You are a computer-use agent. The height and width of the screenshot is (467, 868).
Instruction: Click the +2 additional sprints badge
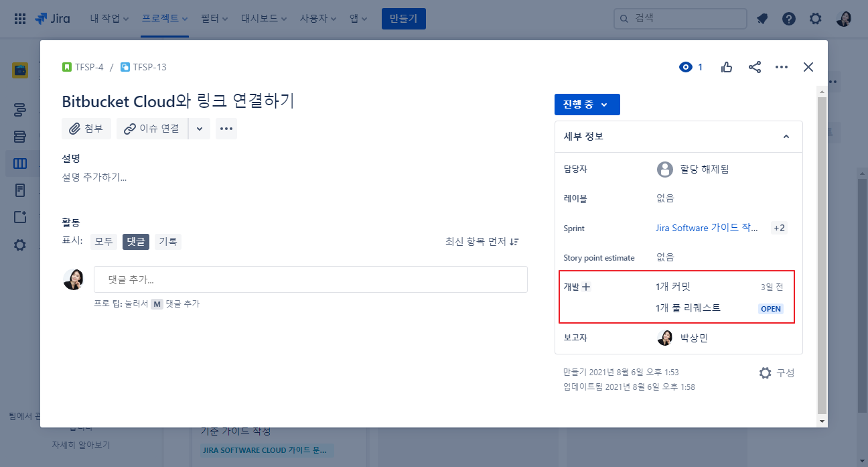[779, 228]
